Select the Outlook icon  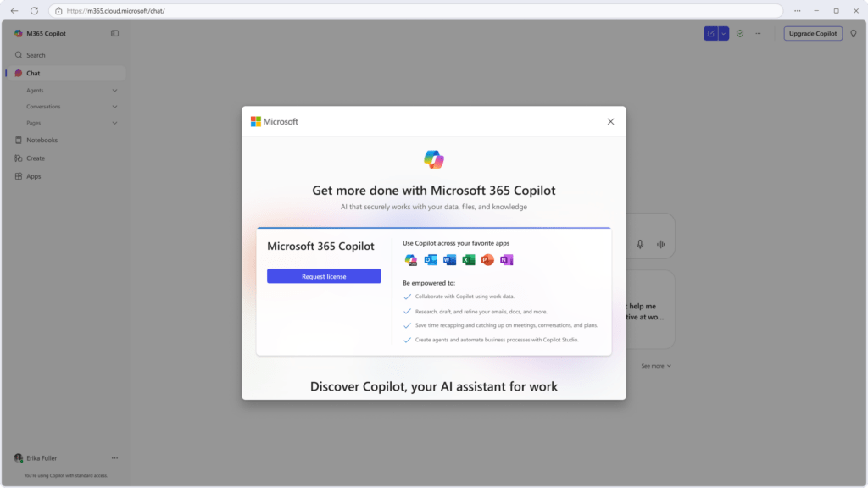click(430, 259)
